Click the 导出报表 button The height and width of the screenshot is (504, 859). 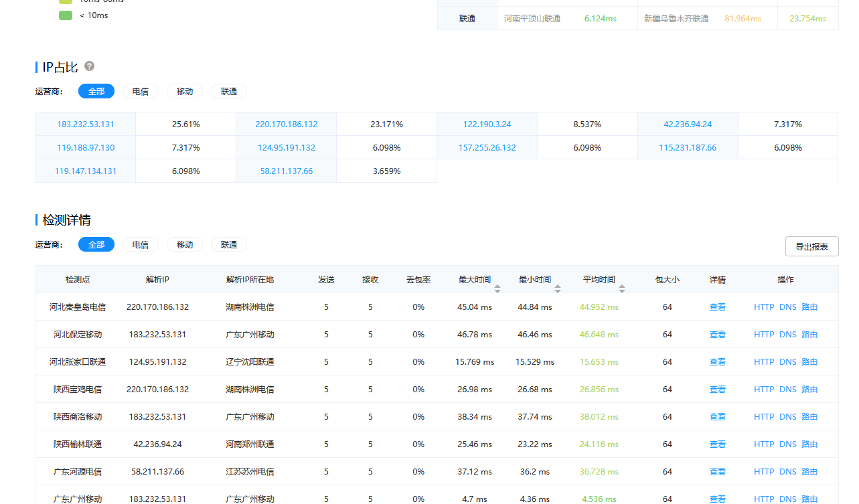click(x=811, y=246)
